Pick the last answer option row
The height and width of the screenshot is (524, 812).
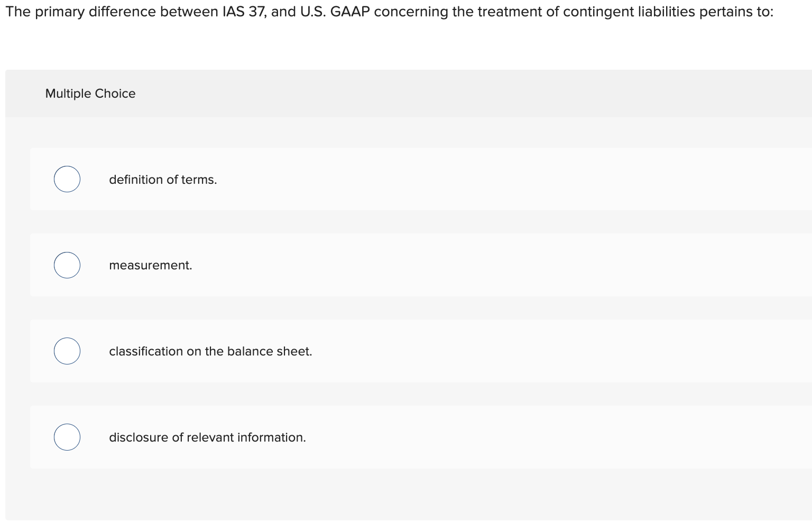(317, 437)
